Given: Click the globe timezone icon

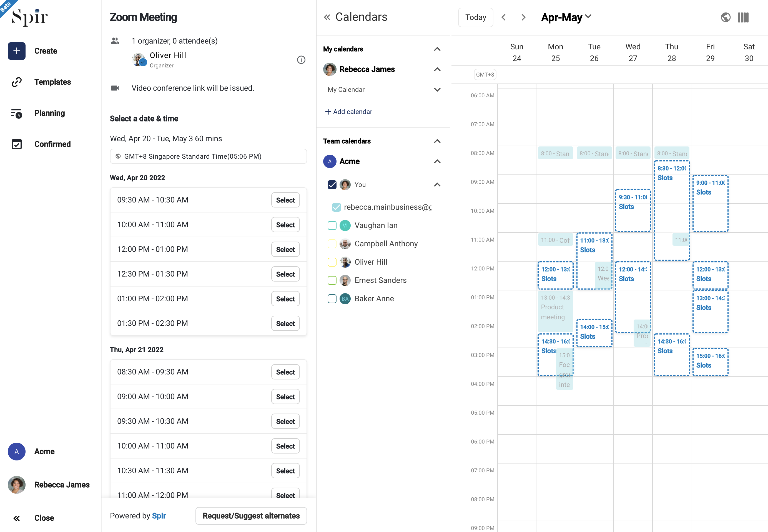Looking at the screenshot, I should click(725, 17).
